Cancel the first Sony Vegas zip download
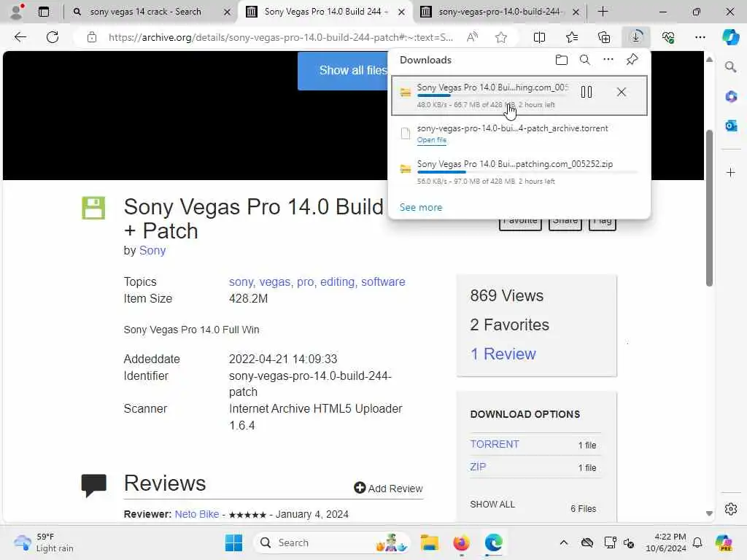This screenshot has width=747, height=560. pos(622,92)
